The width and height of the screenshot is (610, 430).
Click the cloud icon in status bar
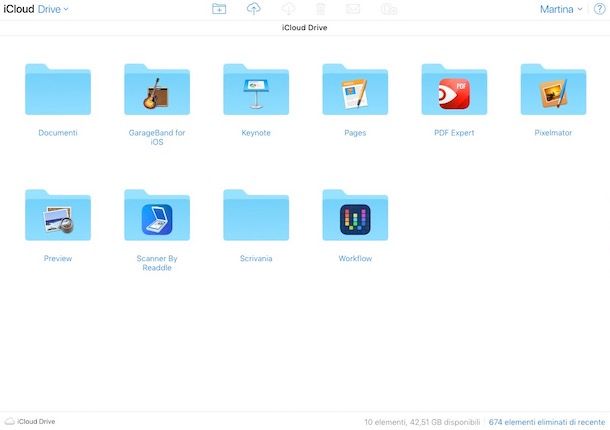[x=10, y=421]
